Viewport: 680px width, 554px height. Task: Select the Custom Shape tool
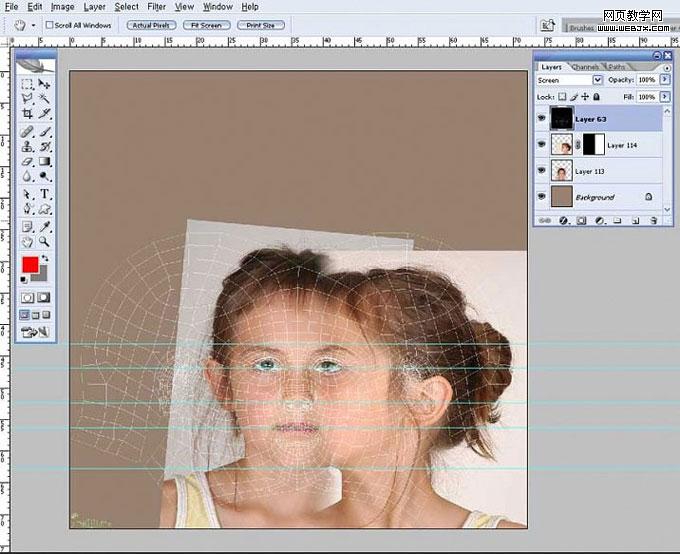(x=44, y=210)
